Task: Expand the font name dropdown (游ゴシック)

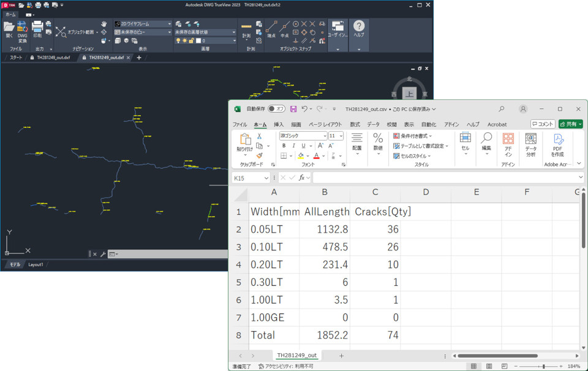Action: pos(325,136)
